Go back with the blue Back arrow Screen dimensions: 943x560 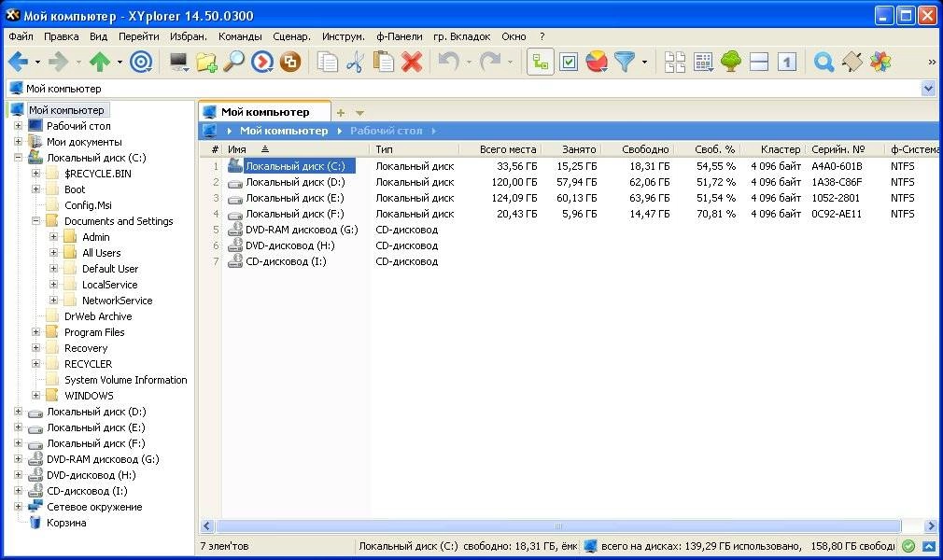click(18, 62)
